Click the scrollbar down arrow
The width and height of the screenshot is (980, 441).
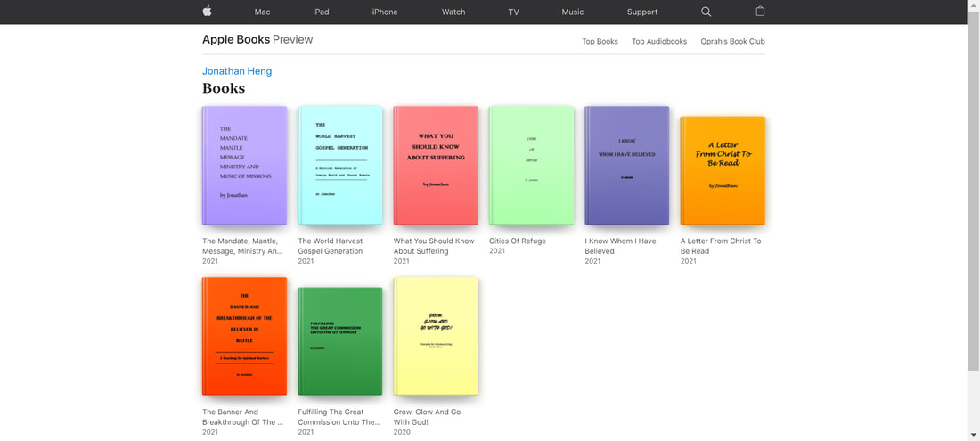(974, 436)
